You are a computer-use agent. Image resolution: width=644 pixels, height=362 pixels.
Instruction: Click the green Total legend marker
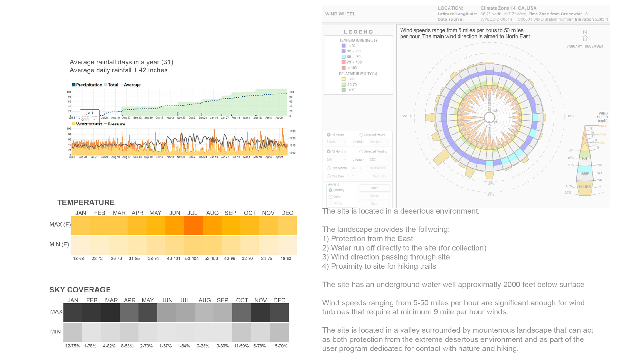pyautogui.click(x=106, y=85)
